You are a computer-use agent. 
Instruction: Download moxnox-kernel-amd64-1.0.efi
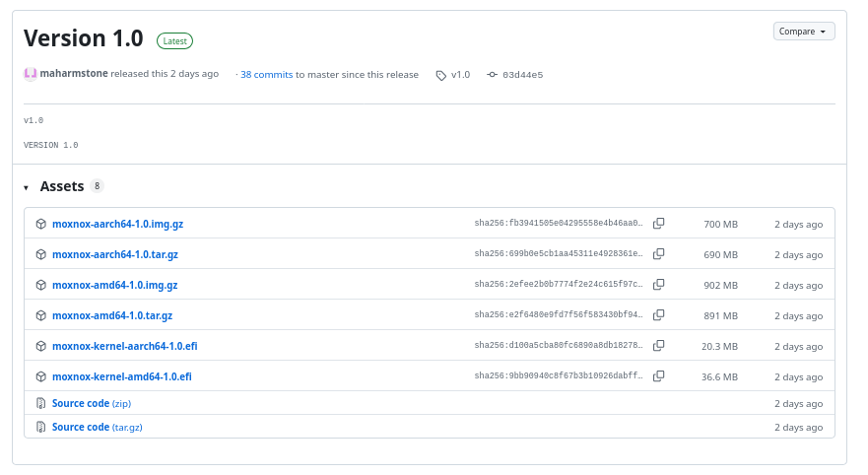(122, 376)
